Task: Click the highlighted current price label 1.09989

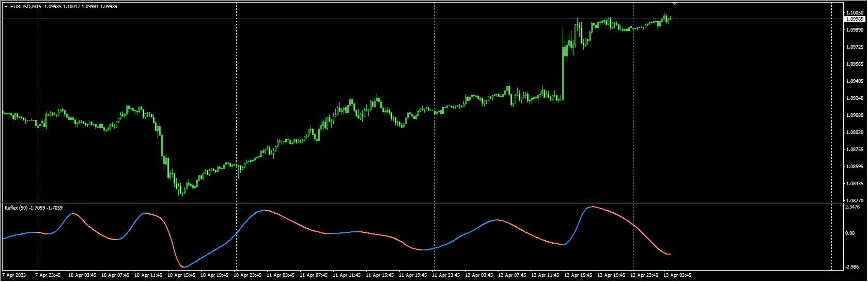Action: pos(855,19)
